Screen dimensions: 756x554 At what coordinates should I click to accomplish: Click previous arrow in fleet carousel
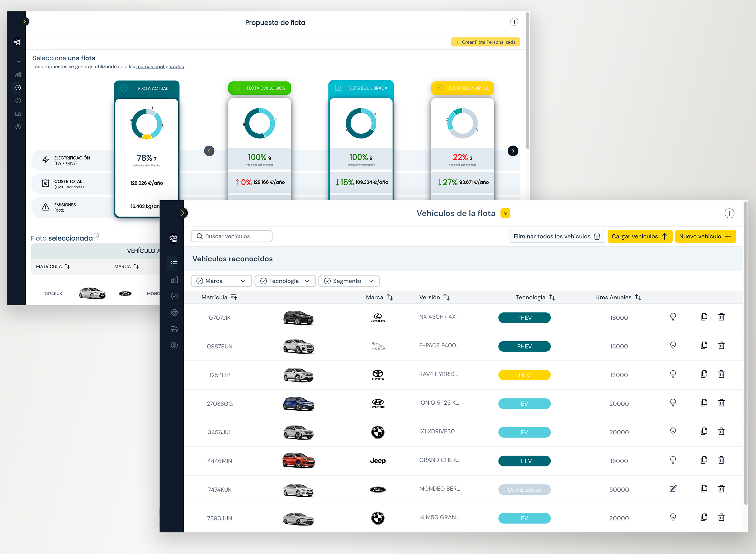pyautogui.click(x=209, y=151)
